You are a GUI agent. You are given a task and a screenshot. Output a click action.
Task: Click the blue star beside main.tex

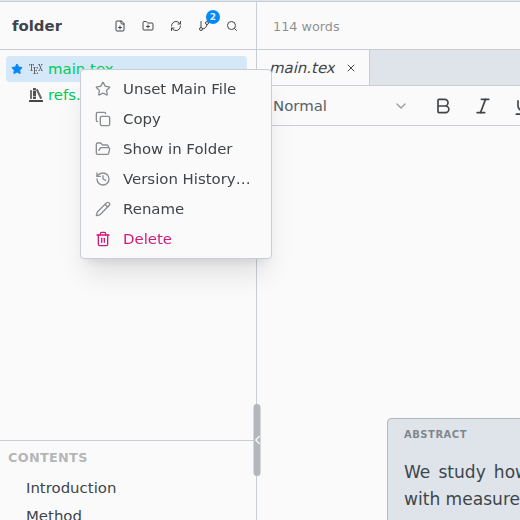pyautogui.click(x=17, y=69)
